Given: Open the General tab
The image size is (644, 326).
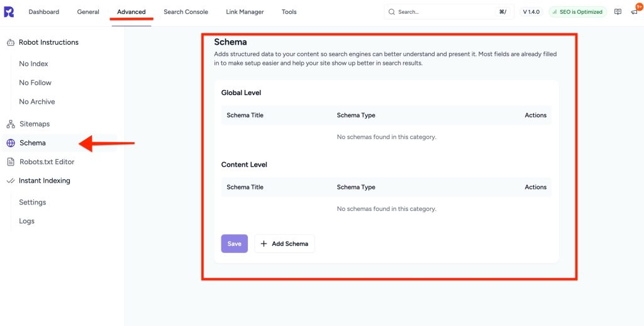Looking at the screenshot, I should point(88,12).
